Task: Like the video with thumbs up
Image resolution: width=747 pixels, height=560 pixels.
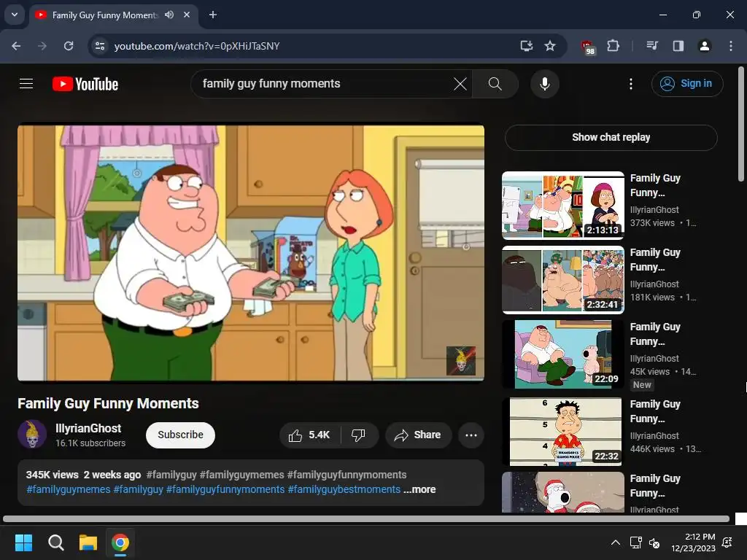Action: [309, 435]
